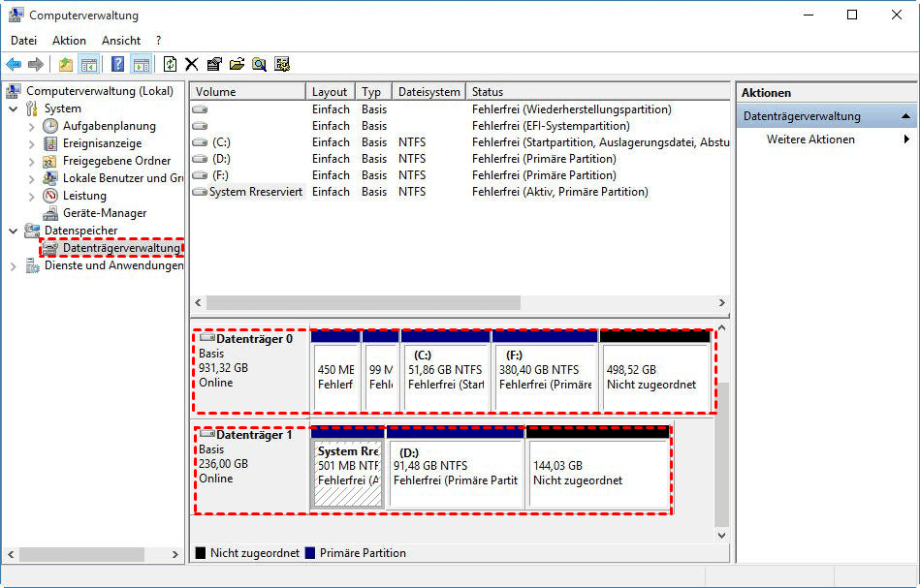Open the Aktion menu
This screenshot has height=588, width=920.
coord(69,41)
